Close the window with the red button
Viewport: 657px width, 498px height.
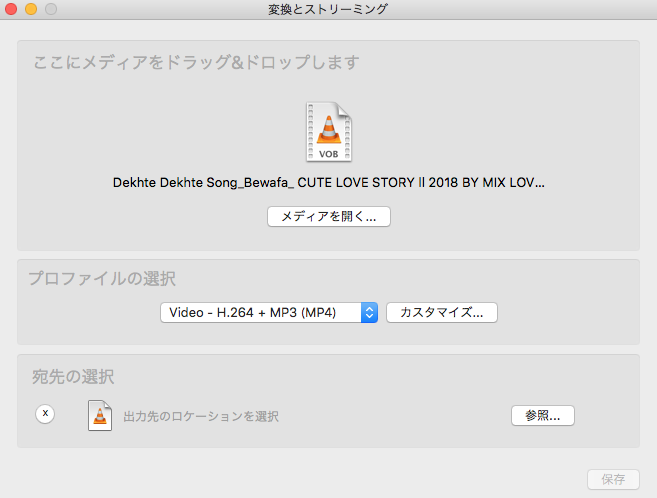tap(11, 9)
